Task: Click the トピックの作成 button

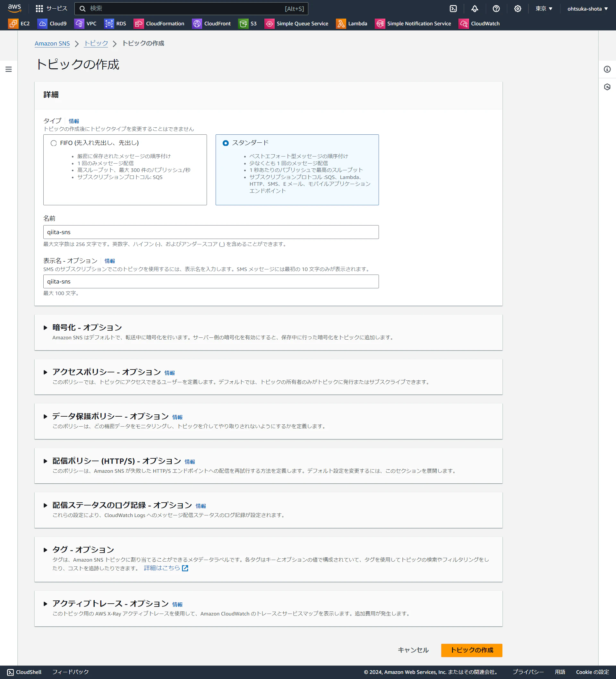Action: pos(471,650)
